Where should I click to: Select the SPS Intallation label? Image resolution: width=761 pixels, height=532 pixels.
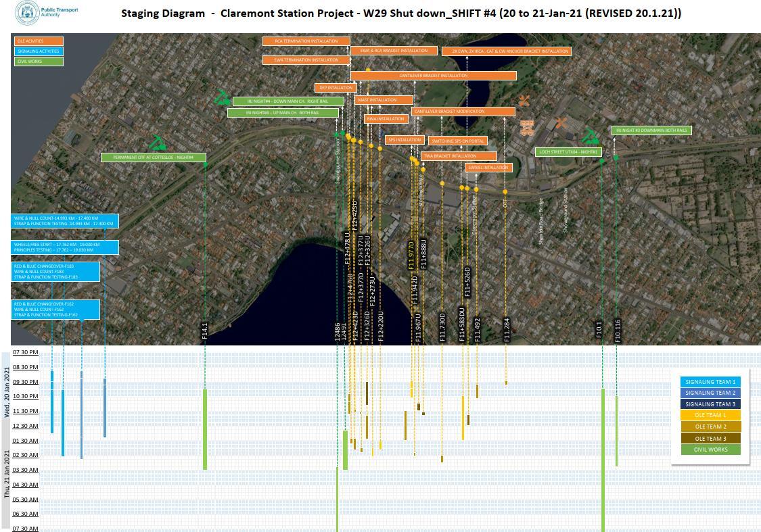405,140
